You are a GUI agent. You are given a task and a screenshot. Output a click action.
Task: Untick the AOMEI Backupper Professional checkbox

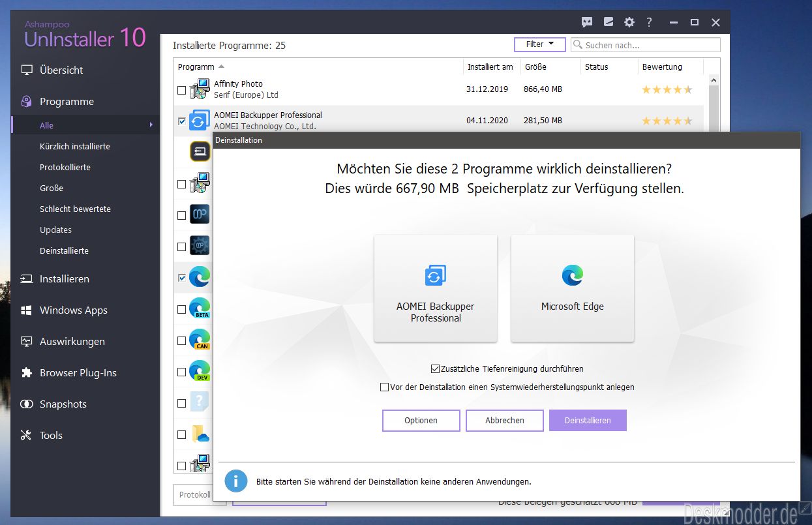coord(181,121)
